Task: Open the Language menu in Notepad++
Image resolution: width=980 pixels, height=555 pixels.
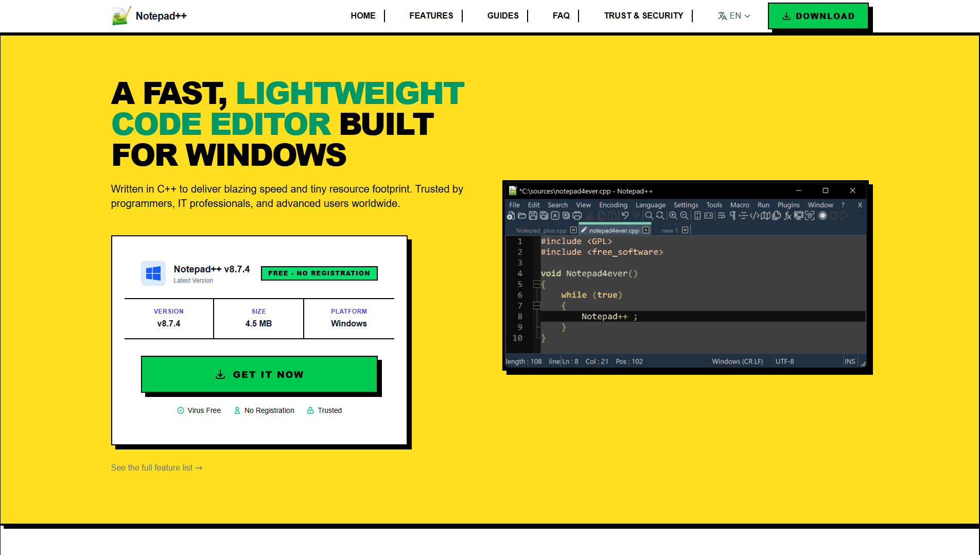Action: click(651, 205)
